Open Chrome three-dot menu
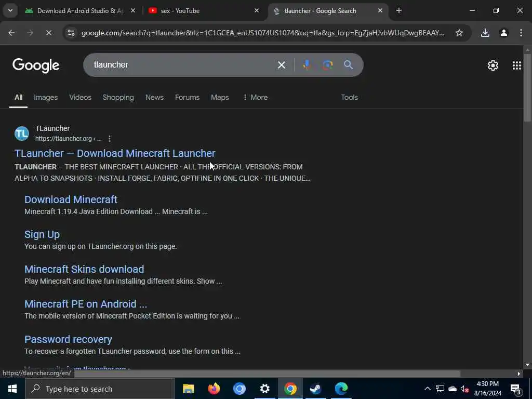 point(521,33)
